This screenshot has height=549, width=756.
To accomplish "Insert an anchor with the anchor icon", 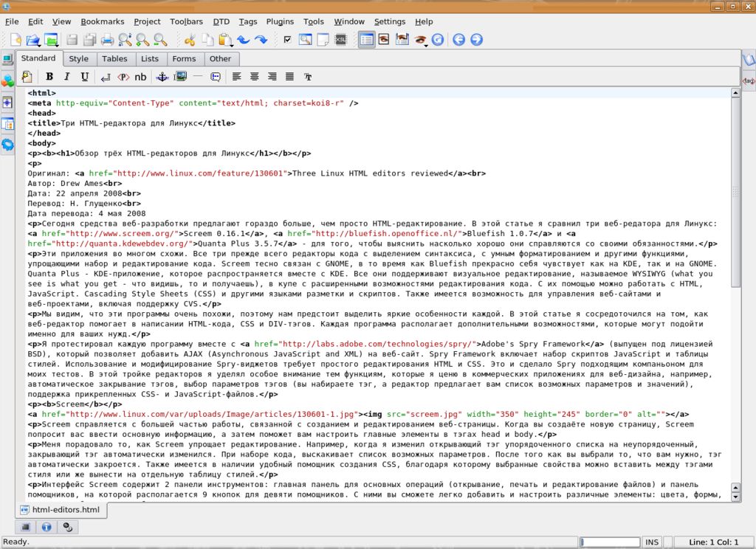I will (162, 77).
